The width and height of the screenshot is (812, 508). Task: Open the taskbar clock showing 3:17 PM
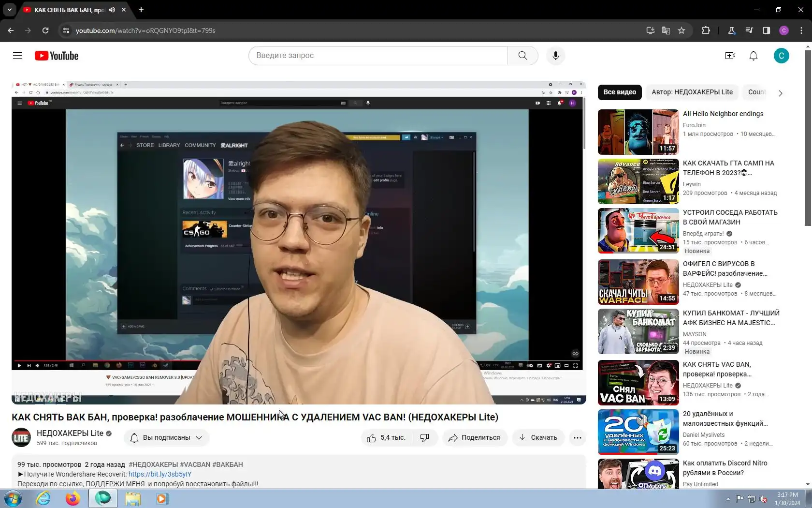(787, 499)
